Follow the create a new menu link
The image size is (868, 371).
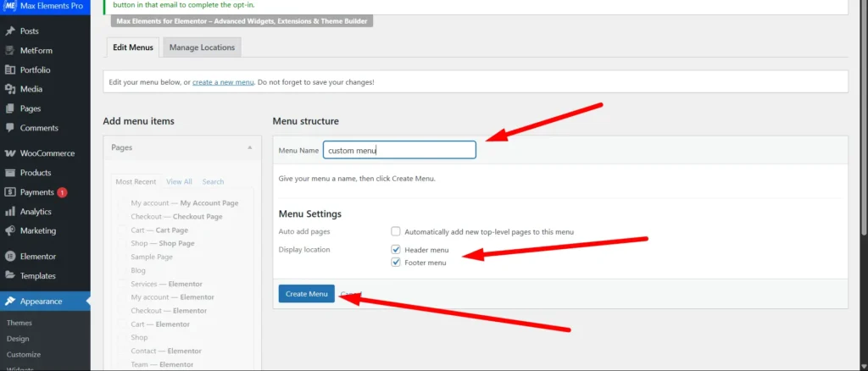(223, 82)
